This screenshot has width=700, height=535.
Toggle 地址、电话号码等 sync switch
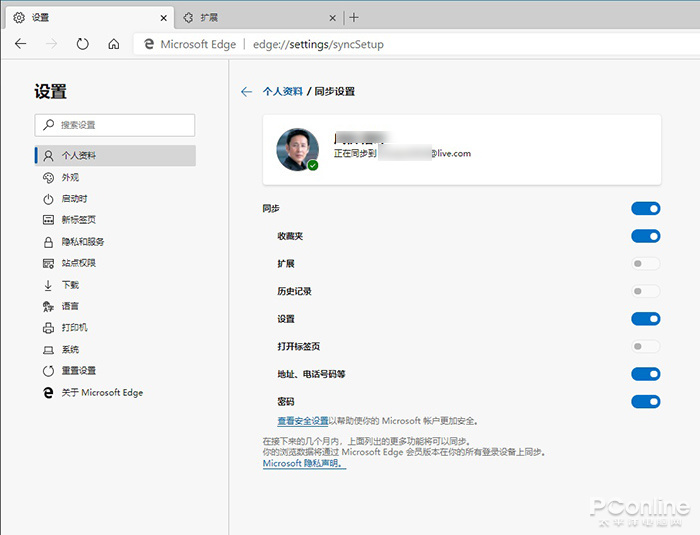(x=646, y=374)
